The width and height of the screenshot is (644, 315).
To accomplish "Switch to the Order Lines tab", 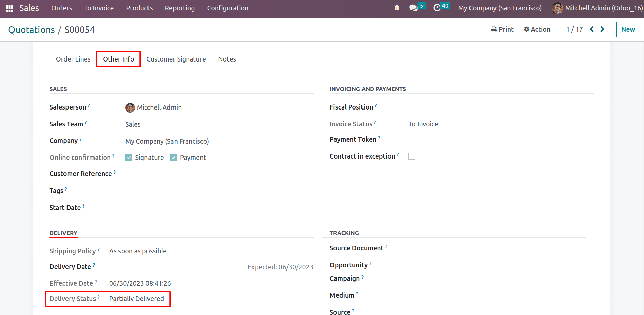I will (73, 59).
